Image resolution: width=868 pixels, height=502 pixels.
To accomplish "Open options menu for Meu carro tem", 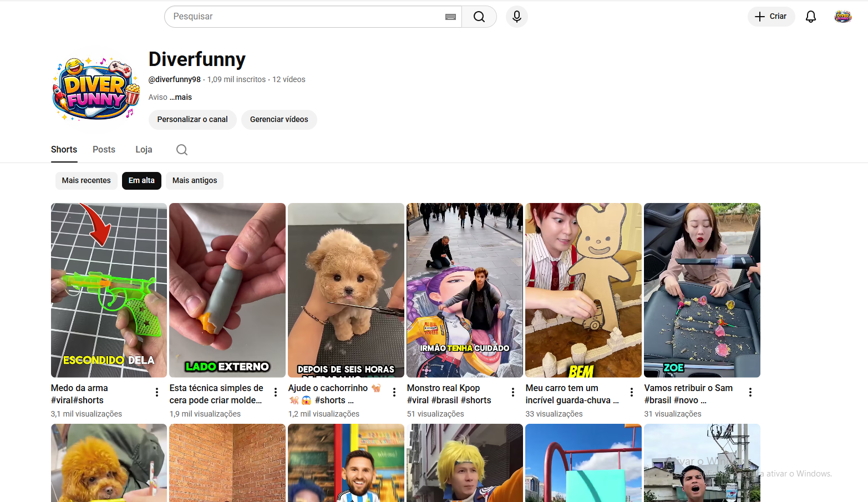I will (632, 392).
